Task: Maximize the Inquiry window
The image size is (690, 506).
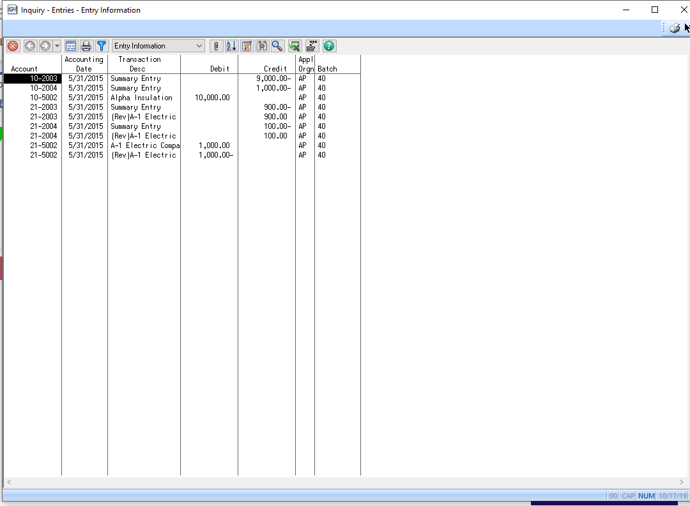Action: coord(655,10)
